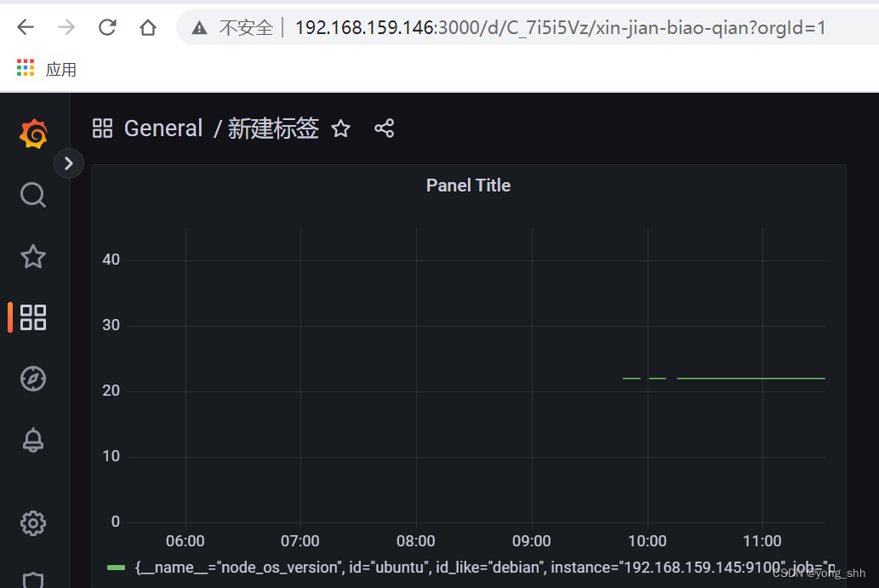This screenshot has width=879, height=588.
Task: Open the Explore compass icon
Action: (32, 379)
